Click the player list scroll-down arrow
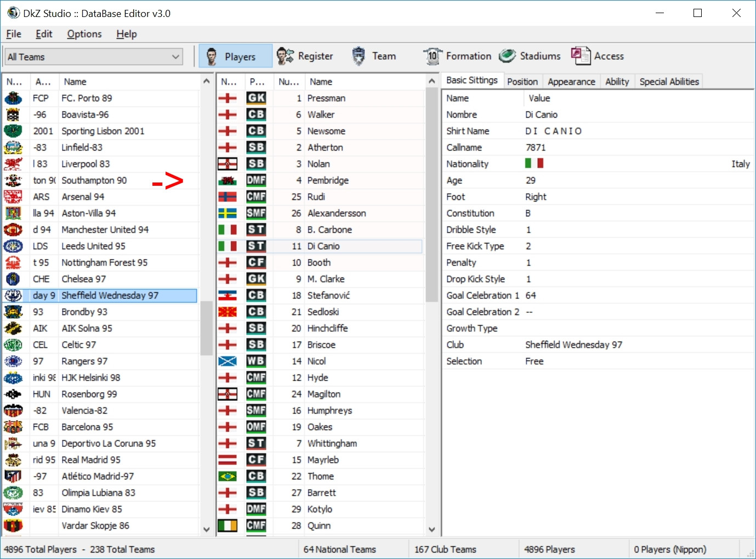This screenshot has height=559, width=756. (432, 529)
